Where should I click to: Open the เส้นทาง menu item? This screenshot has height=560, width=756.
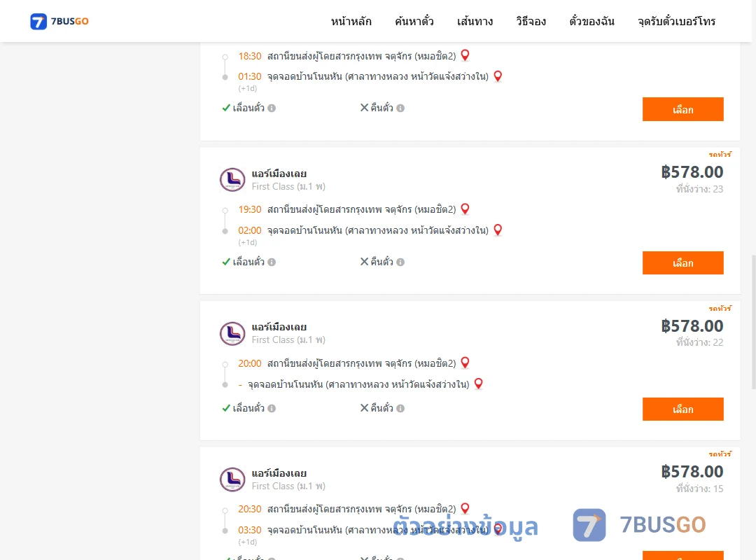click(x=475, y=21)
